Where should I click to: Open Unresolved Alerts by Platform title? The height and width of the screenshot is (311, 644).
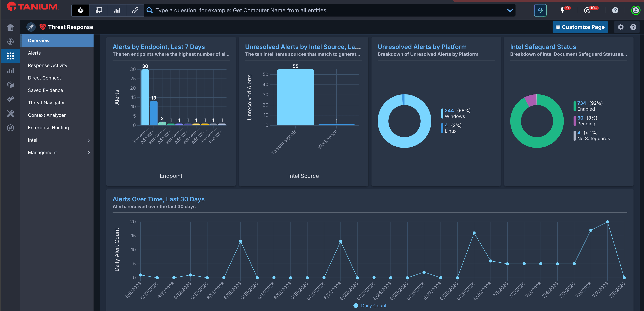pyautogui.click(x=422, y=47)
